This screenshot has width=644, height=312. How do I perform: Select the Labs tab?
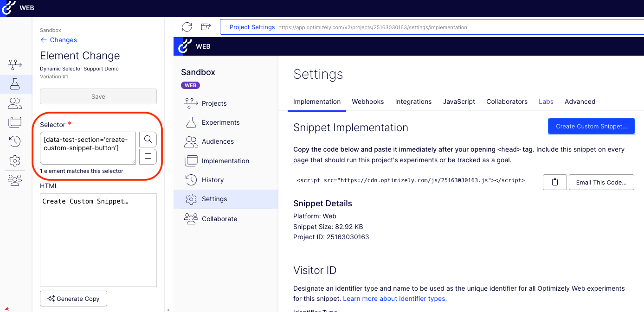point(546,102)
